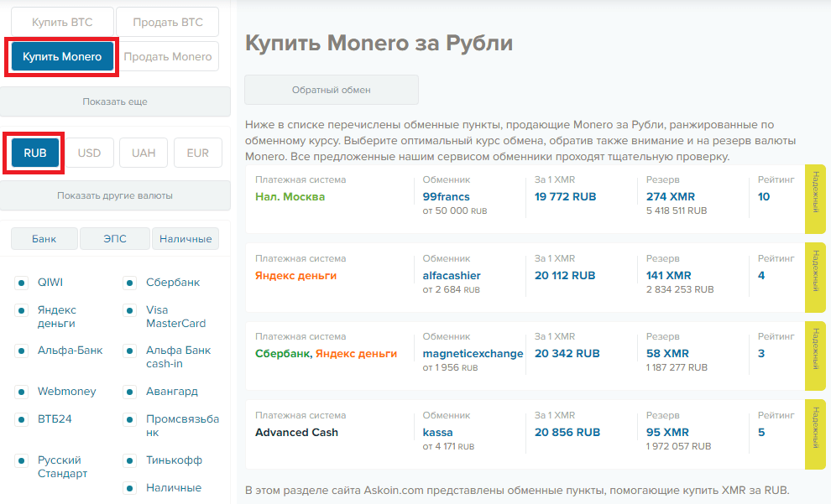The height and width of the screenshot is (504, 831).
Task: Switch to the Купить BTC tab
Action: (x=62, y=23)
